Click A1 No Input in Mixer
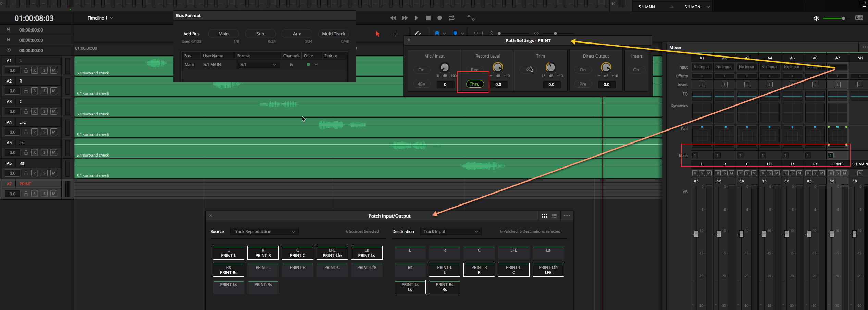This screenshot has height=310, width=868. point(702,67)
